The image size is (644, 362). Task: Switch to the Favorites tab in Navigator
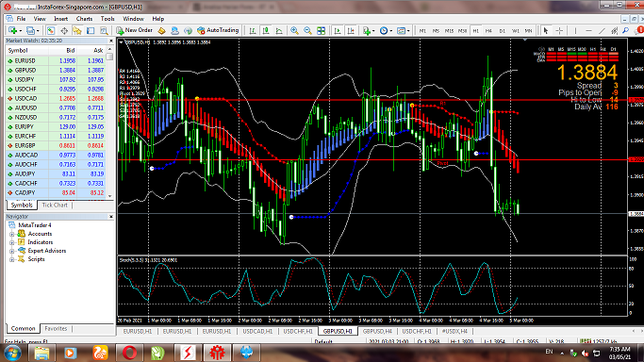tap(56, 328)
